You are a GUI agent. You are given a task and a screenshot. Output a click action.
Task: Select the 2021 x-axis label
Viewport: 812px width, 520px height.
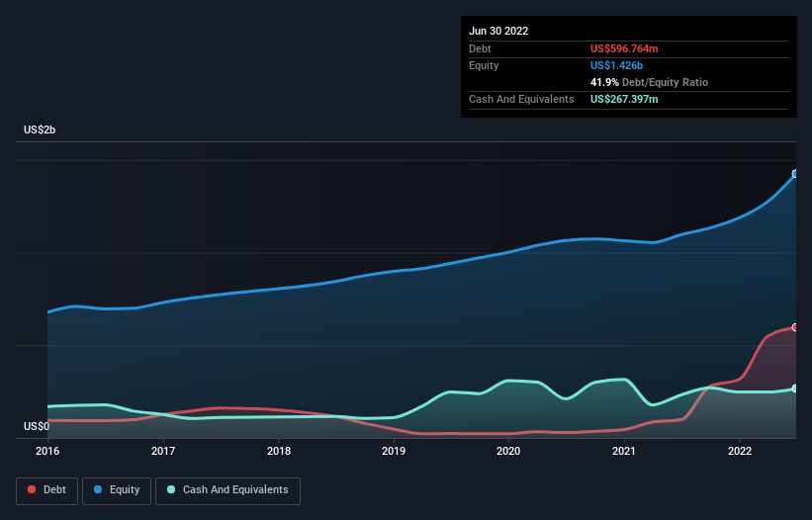click(624, 451)
